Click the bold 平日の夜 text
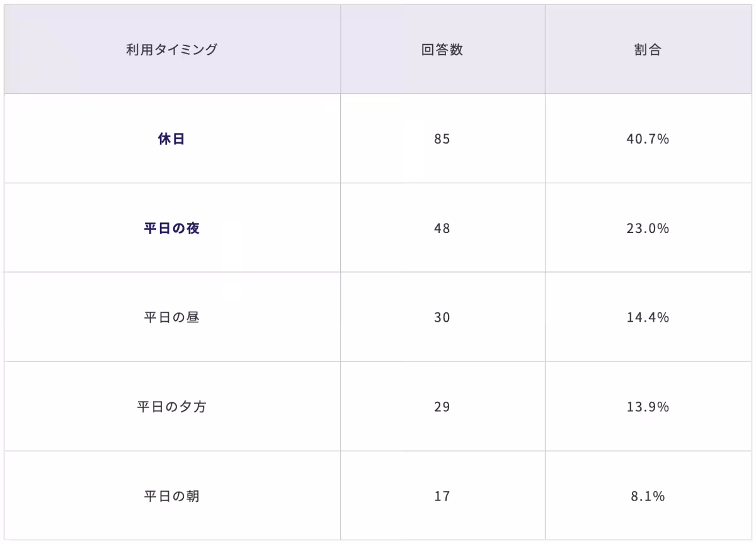 172,229
